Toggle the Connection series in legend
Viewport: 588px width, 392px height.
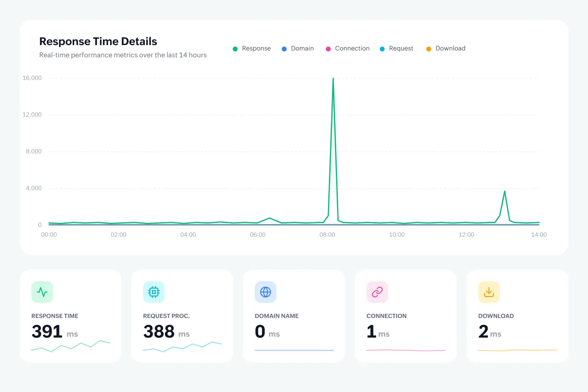(x=348, y=49)
